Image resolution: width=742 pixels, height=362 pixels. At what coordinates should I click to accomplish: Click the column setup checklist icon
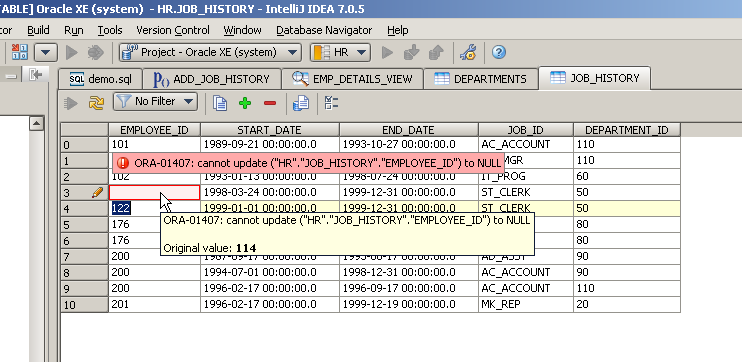tap(331, 103)
